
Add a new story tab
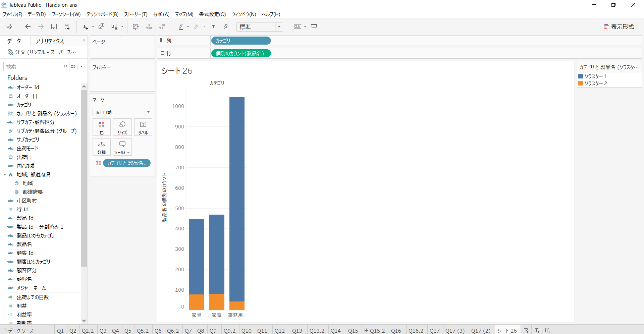point(548,330)
